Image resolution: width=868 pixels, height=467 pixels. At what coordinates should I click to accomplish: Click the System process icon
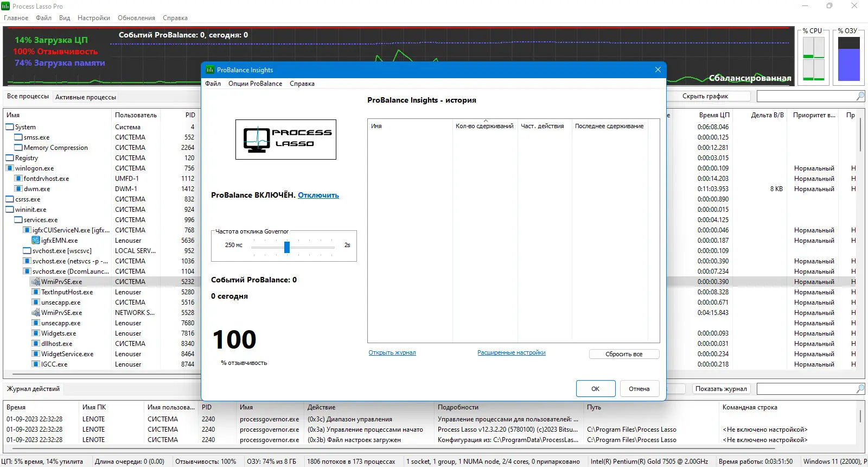click(10, 127)
